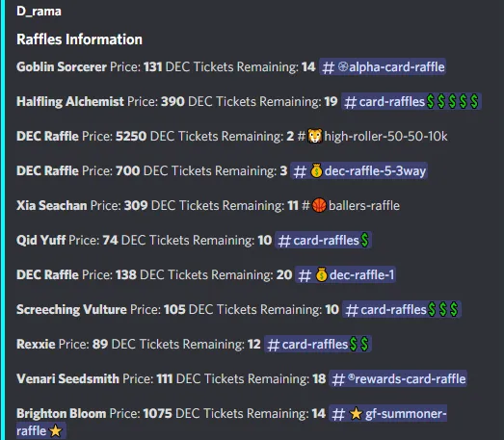Open card-raffles channel with one dollar sign
Viewport: 504px width, 440px height.
(323, 241)
